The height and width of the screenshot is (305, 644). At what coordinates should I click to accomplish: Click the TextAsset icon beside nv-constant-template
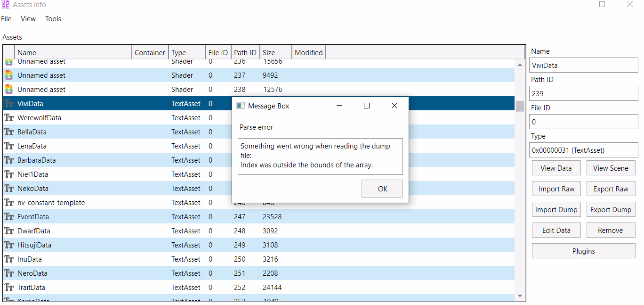coord(9,203)
